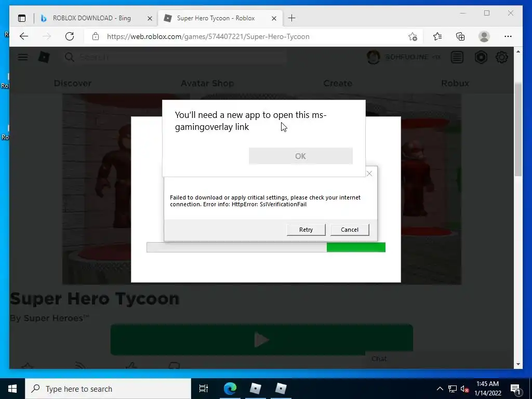This screenshot has height=399, width=532.
Task: Open the network status tray icon
Action: point(453,389)
